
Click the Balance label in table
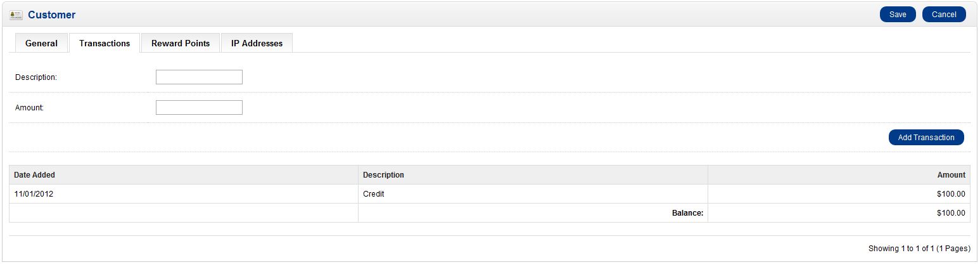click(x=687, y=213)
